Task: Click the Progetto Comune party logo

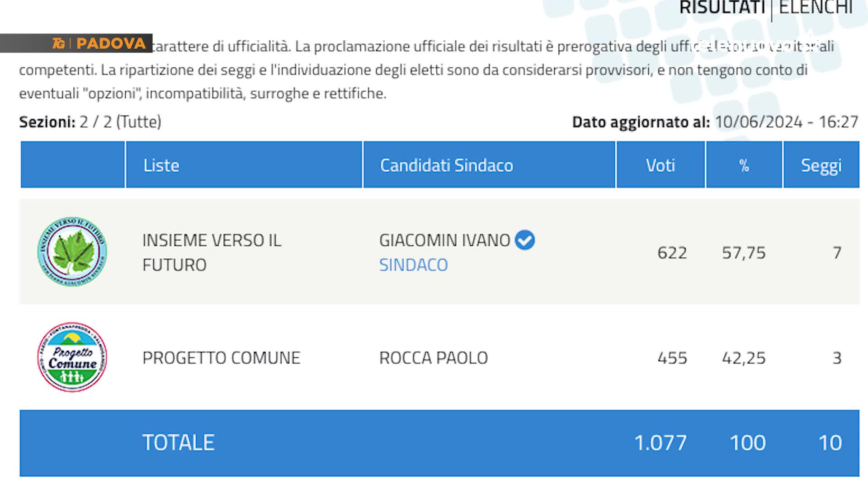Action: (72, 357)
